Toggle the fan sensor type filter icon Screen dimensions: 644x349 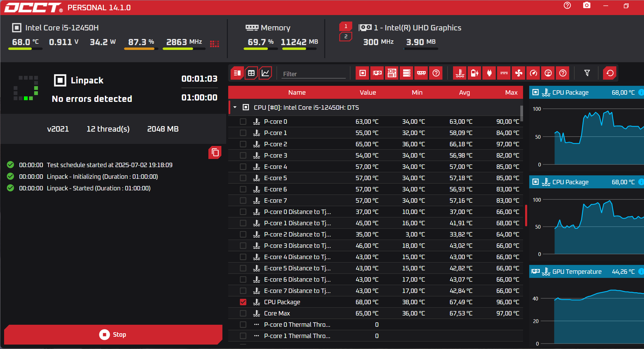click(x=519, y=73)
